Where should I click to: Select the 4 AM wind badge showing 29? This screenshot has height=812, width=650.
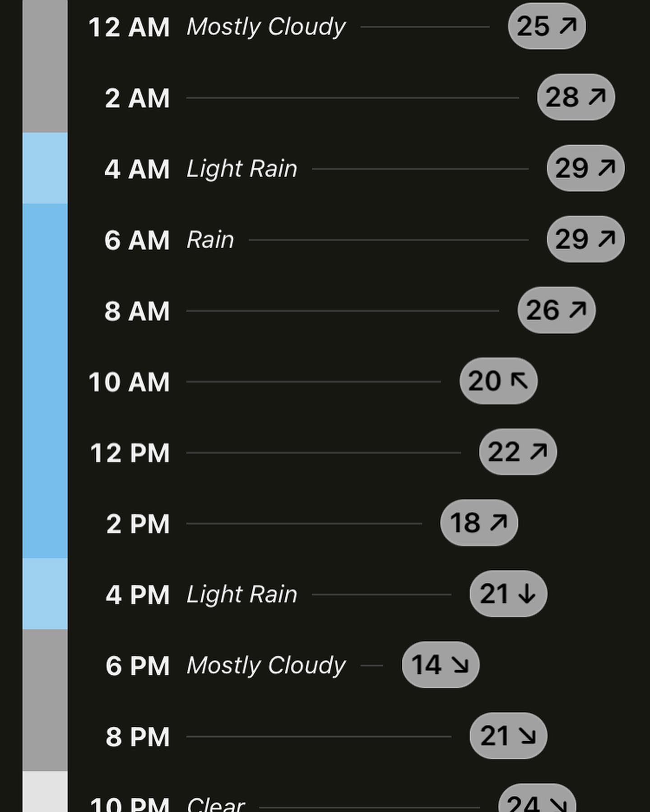click(585, 168)
